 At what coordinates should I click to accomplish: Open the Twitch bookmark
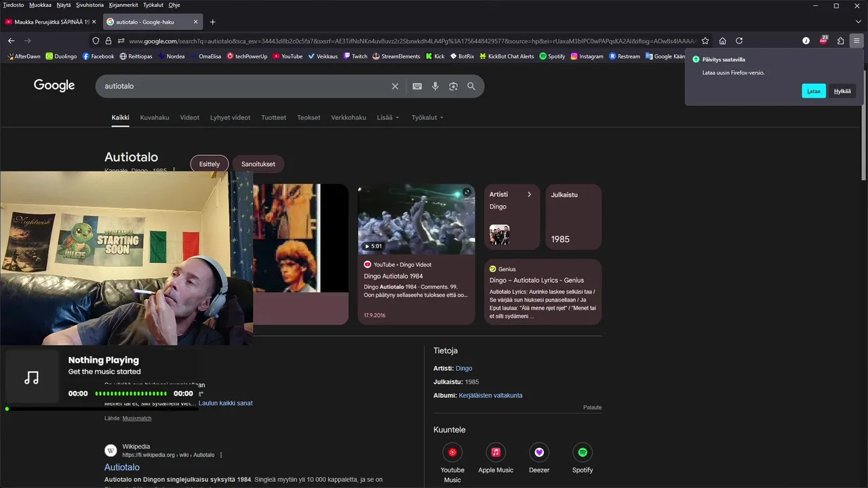click(x=355, y=56)
